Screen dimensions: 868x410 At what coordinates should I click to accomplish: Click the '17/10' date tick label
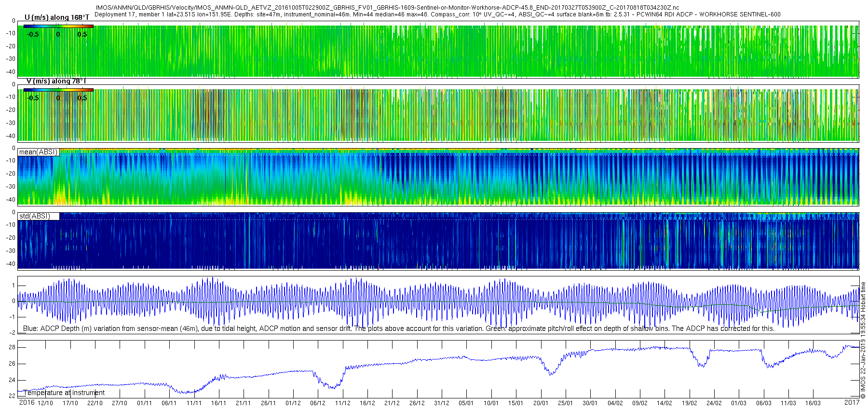click(x=70, y=403)
